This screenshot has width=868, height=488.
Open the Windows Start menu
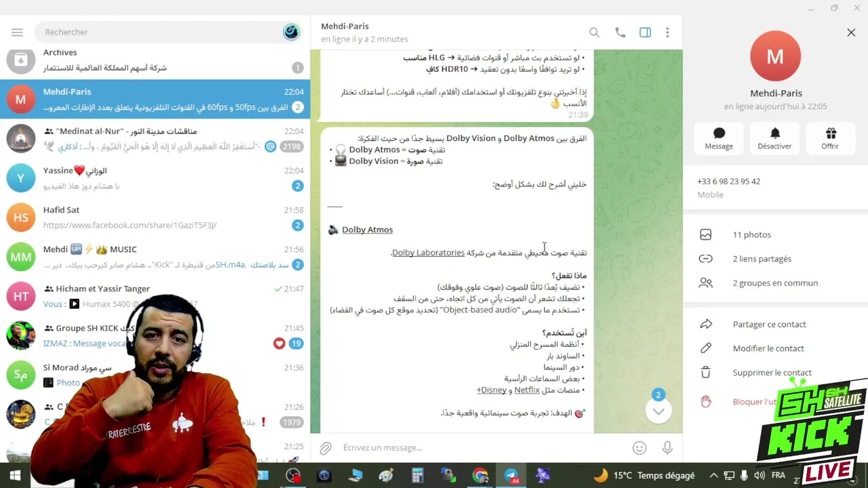tap(15, 476)
